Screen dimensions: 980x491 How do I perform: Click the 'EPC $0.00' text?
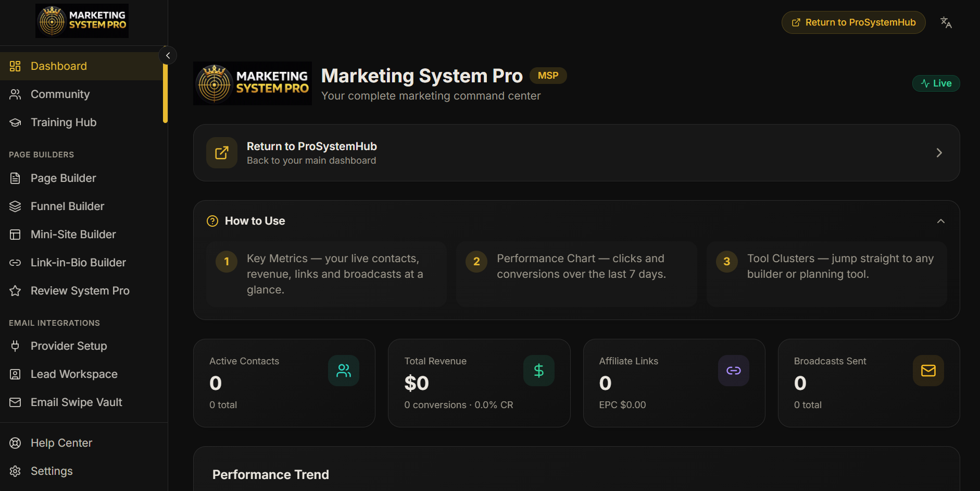coord(622,405)
